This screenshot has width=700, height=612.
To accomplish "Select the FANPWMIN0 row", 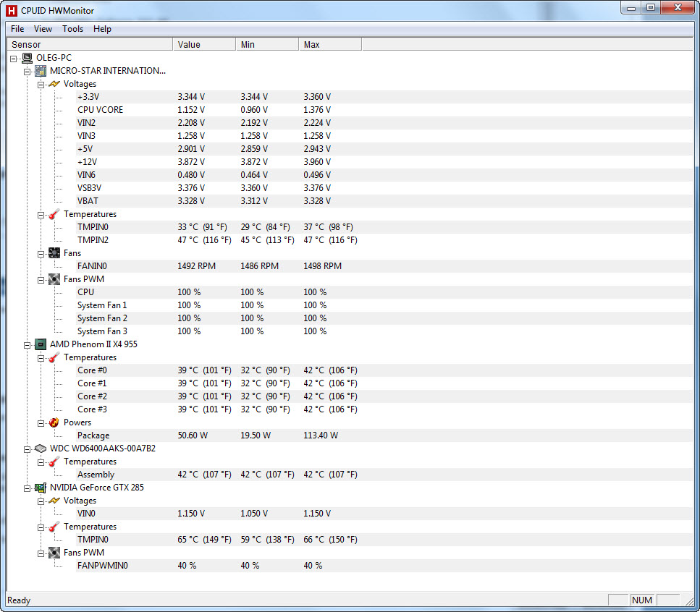I will (x=384, y=566).
